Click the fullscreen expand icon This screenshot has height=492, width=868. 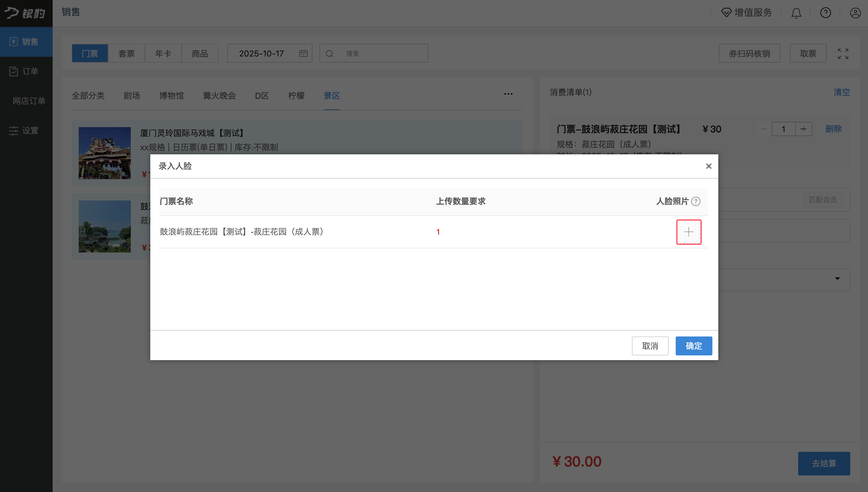[x=843, y=54]
